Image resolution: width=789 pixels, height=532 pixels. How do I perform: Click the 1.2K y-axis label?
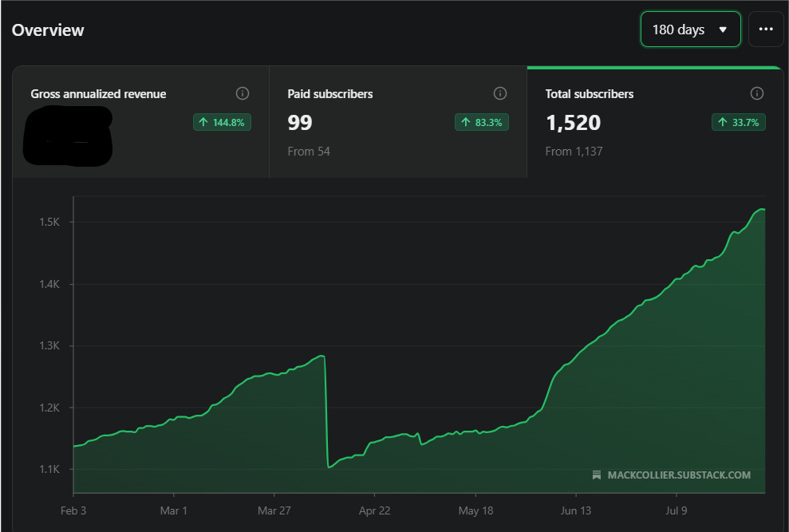pyautogui.click(x=49, y=408)
